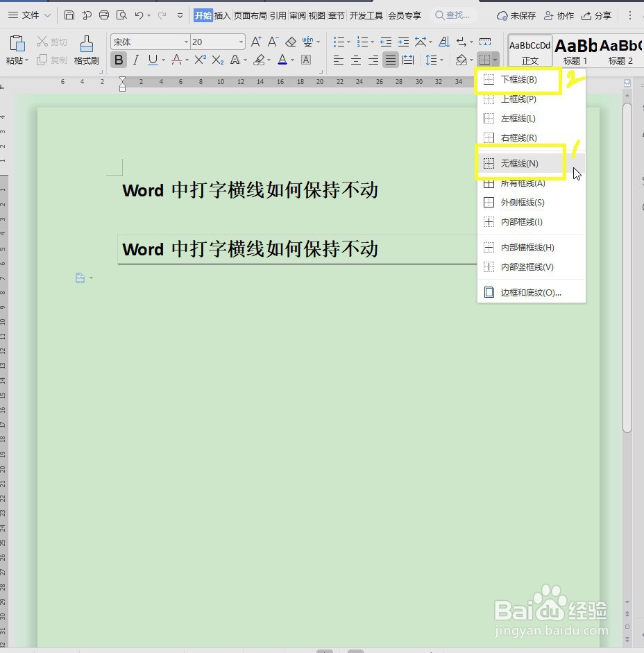Open the text highlight color tool
This screenshot has width=644, height=653.
[x=257, y=60]
